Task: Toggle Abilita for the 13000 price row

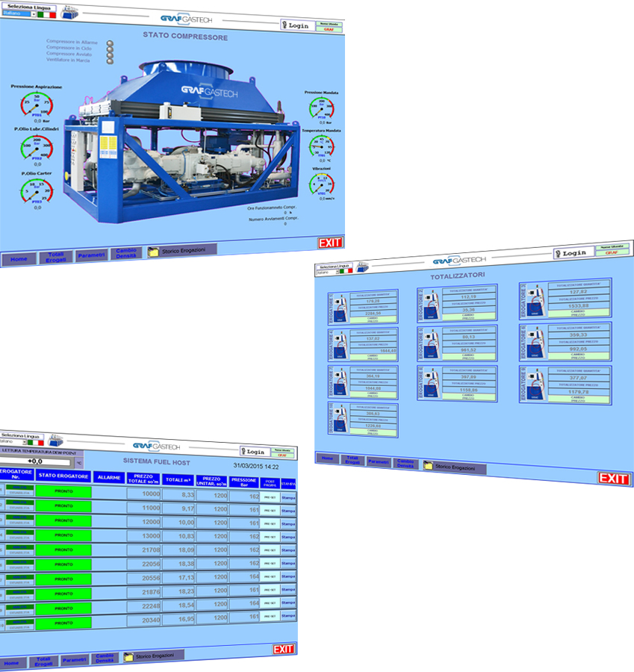Action: point(19,532)
